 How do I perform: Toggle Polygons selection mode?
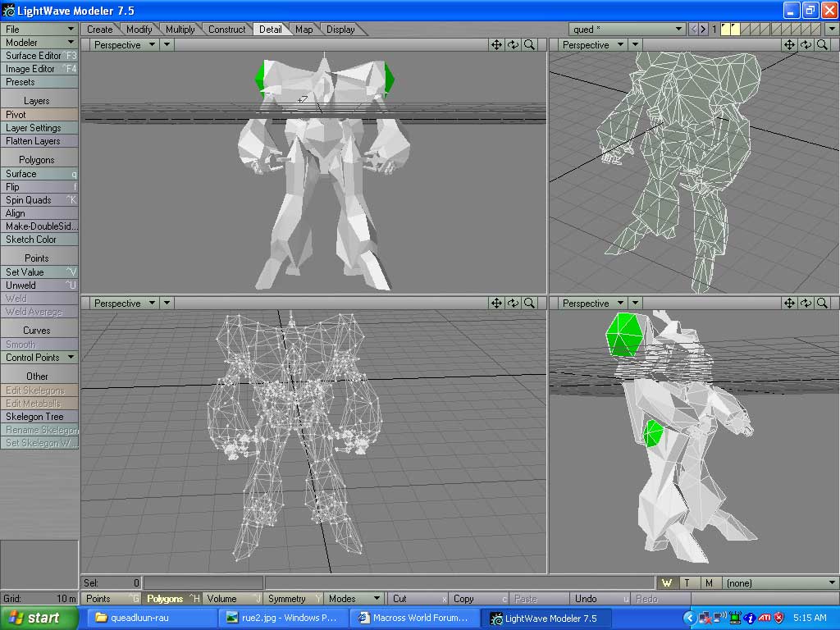tap(171, 598)
